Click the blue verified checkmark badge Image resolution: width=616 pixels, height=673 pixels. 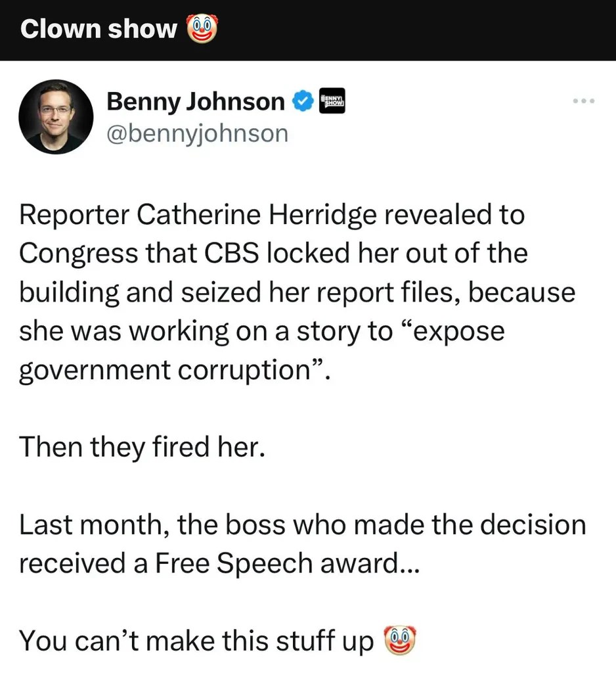(x=302, y=103)
